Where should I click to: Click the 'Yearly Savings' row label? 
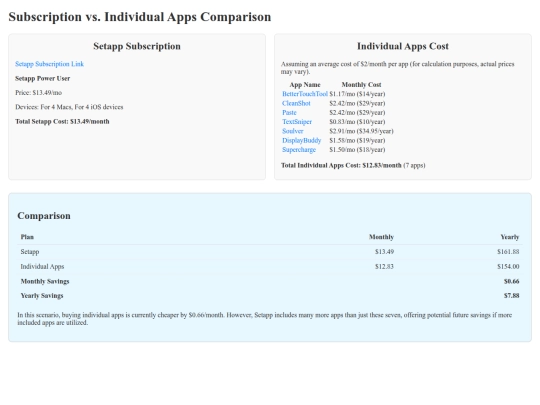42,296
